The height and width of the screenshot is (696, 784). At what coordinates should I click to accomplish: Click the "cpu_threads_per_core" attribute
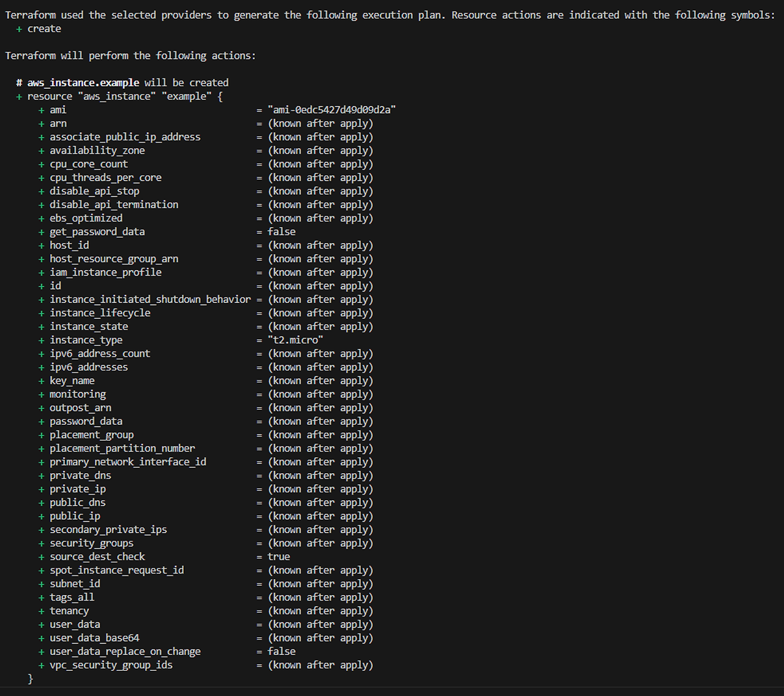tap(105, 178)
